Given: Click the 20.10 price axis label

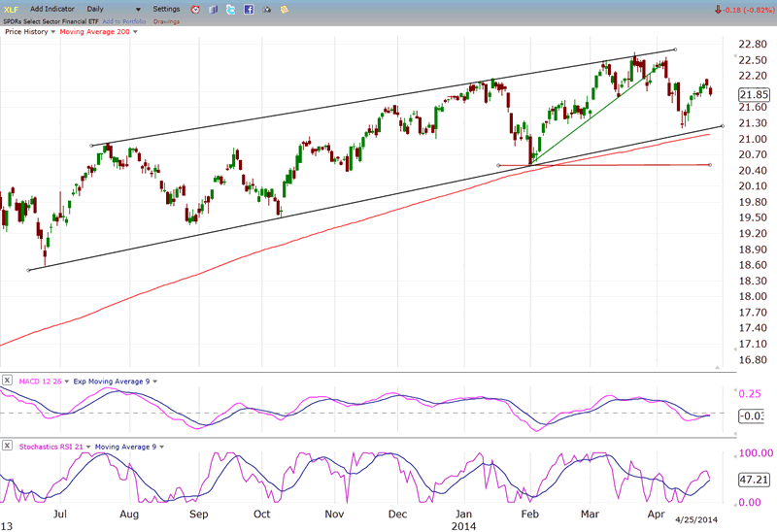Looking at the screenshot, I should [753, 185].
